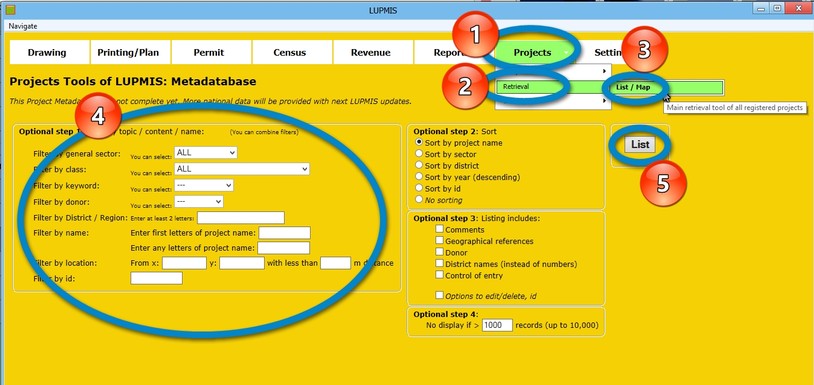Open the Filter by class dropdown

click(x=242, y=169)
